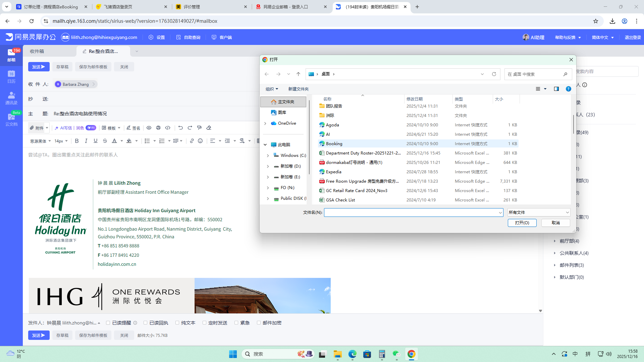The height and width of the screenshot is (362, 644).
Task: Tick the 邮件加密 encryption checkbox
Action: [x=259, y=323]
